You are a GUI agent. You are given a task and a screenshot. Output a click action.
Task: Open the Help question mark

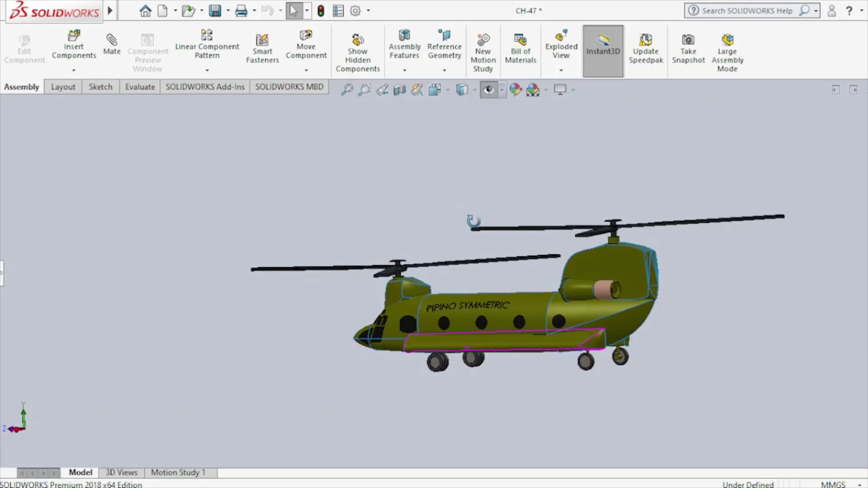coord(849,10)
